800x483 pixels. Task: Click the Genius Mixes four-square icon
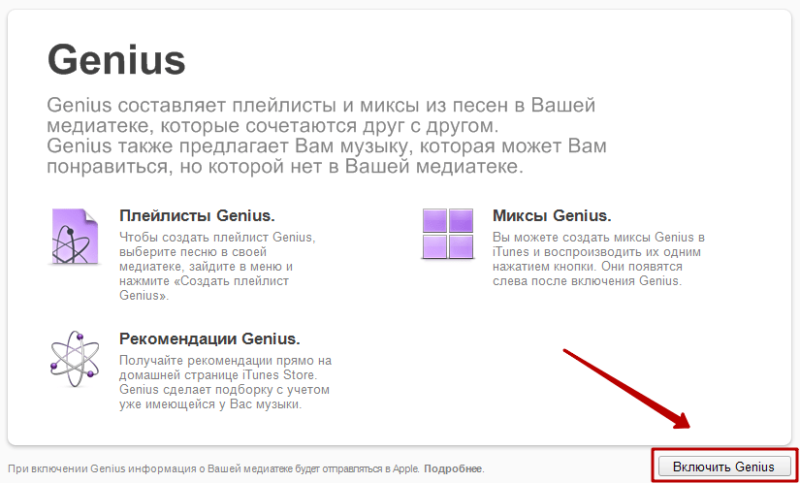447,233
